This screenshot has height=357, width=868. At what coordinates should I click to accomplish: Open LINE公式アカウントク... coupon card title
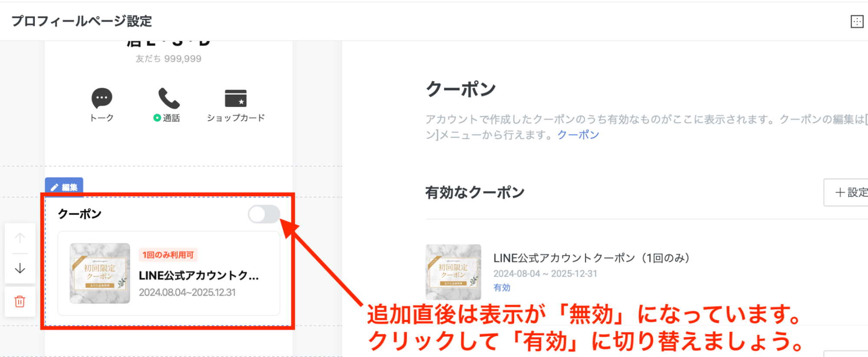coord(199,275)
